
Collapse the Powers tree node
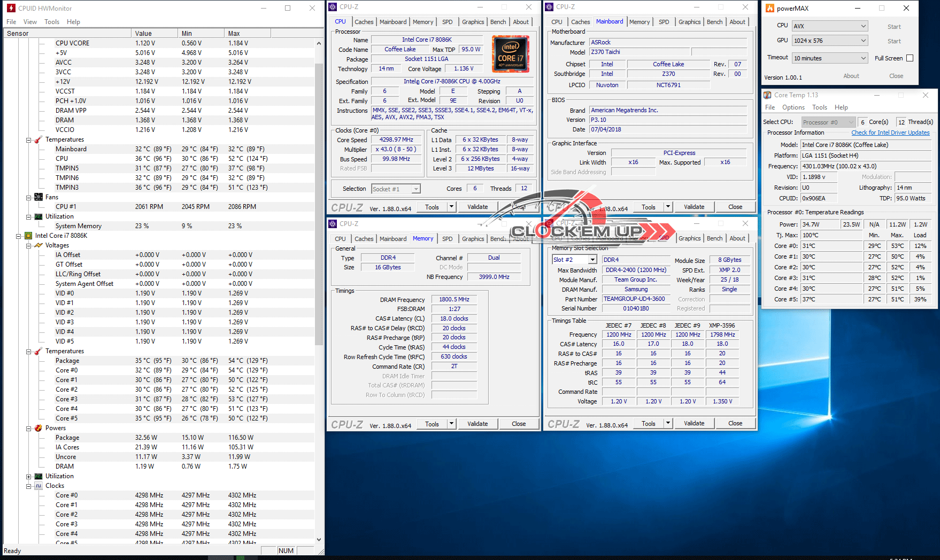(x=29, y=428)
